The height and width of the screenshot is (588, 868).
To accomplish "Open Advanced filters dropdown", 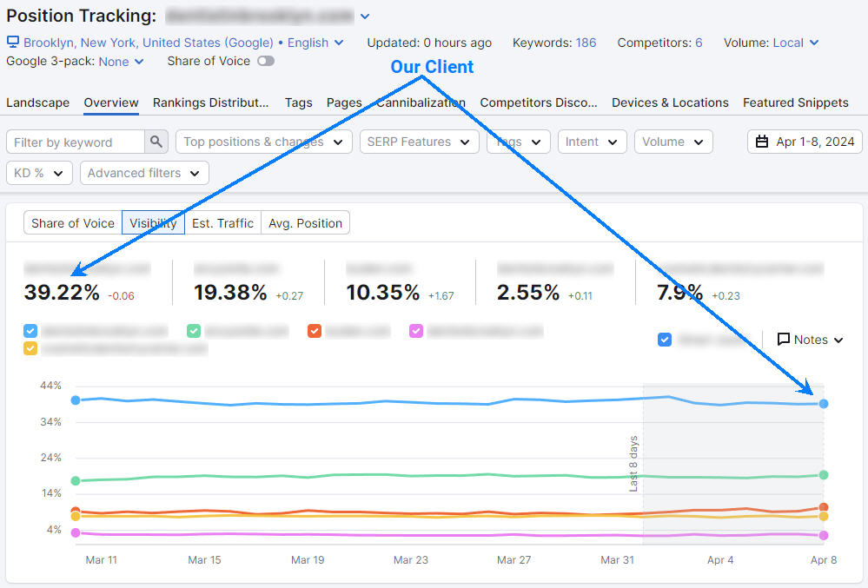I will 144,173.
